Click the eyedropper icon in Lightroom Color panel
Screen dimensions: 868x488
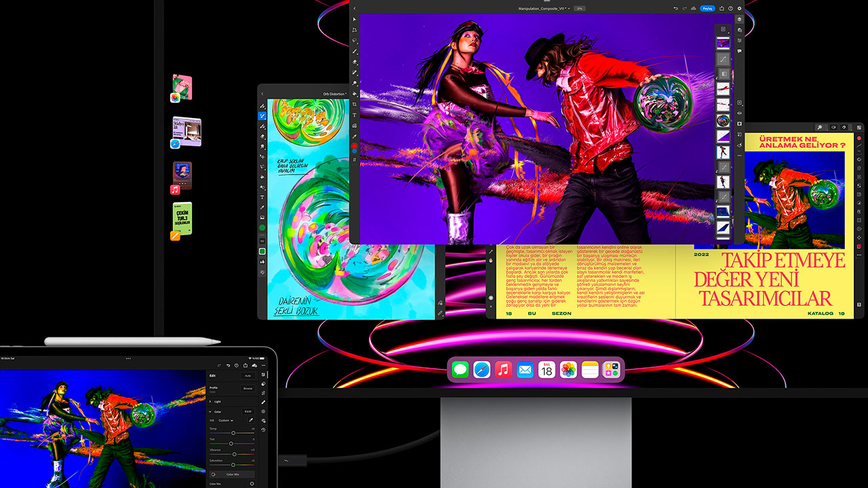pos(251,420)
